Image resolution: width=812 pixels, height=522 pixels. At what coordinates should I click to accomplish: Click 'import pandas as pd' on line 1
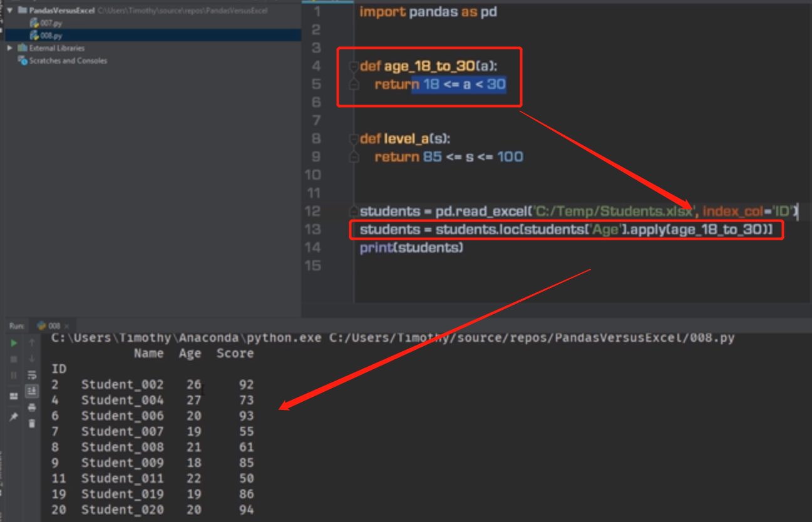428,12
